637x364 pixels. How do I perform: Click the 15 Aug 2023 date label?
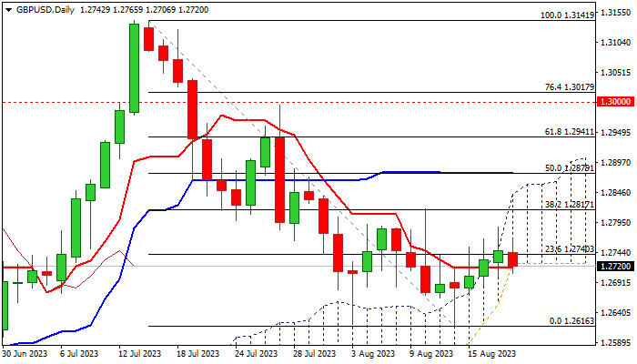pos(491,354)
